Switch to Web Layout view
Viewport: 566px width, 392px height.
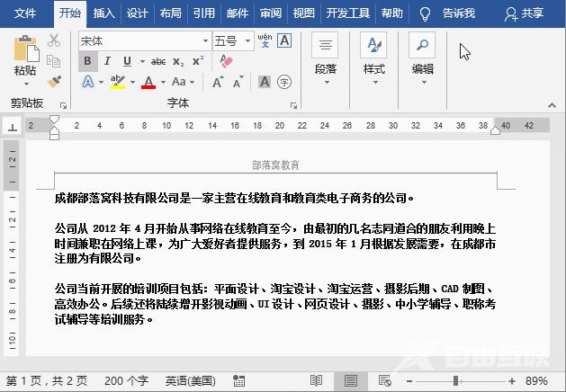(385, 380)
